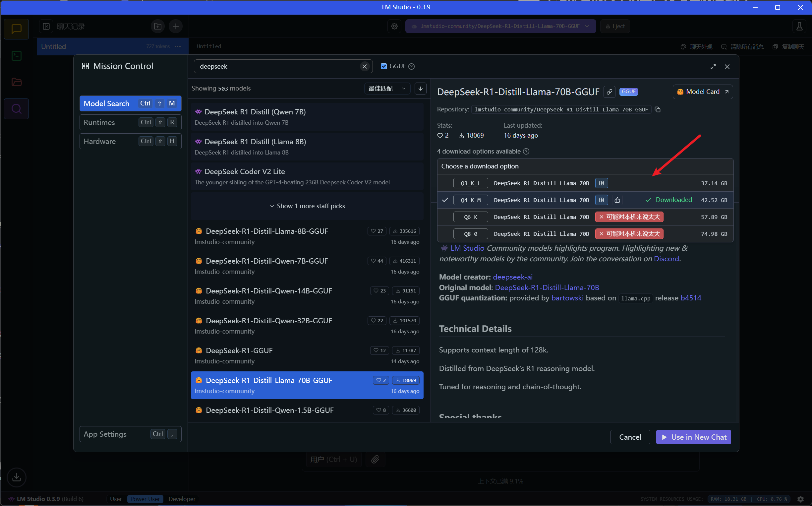The image size is (812, 506).
Task: Open the Untitled chat options menu
Action: click(178, 46)
